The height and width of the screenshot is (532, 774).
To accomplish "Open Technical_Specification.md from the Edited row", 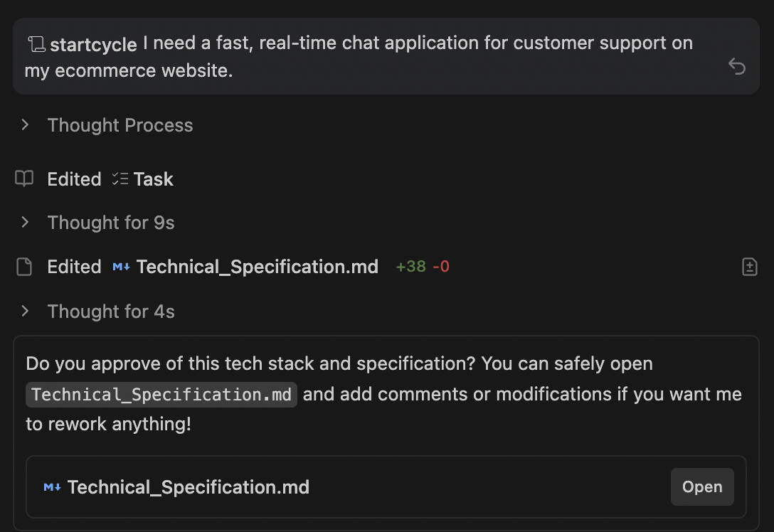I will point(257,267).
